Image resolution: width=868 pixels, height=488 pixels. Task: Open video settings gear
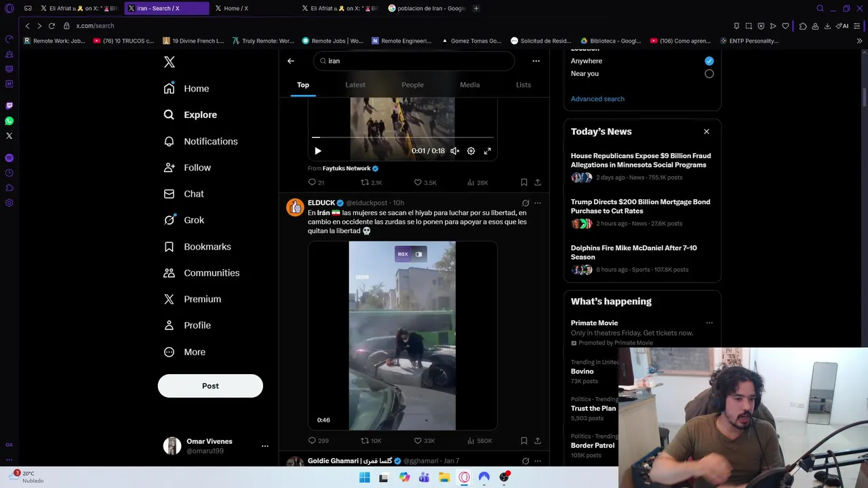(x=471, y=151)
